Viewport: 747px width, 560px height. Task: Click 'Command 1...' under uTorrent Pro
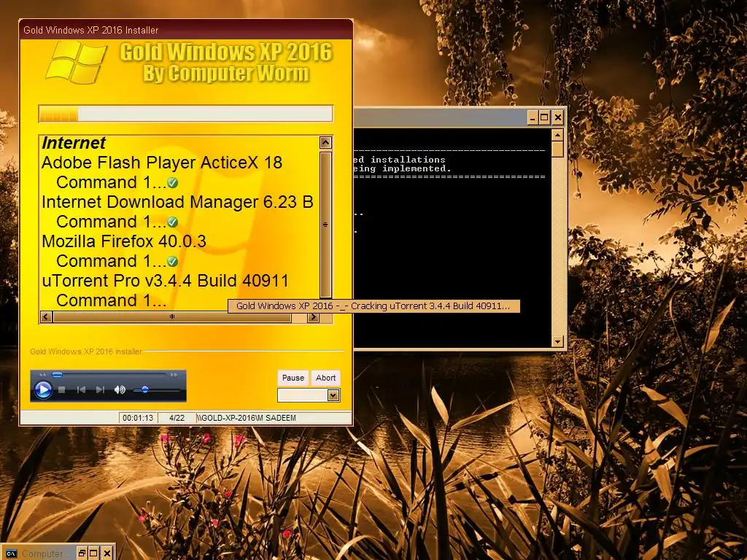click(112, 300)
